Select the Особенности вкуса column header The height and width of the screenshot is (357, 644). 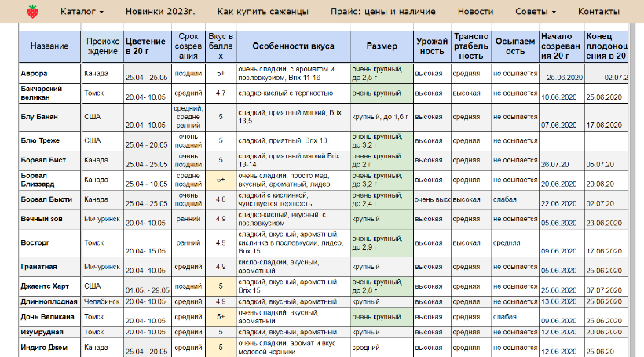[x=294, y=47]
